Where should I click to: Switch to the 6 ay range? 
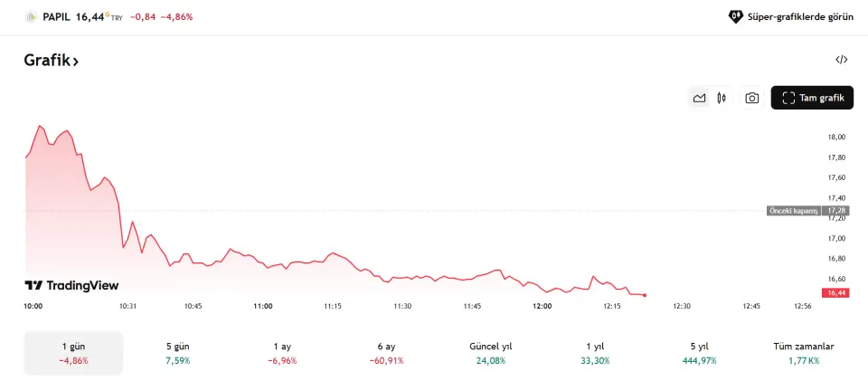pyautogui.click(x=386, y=353)
